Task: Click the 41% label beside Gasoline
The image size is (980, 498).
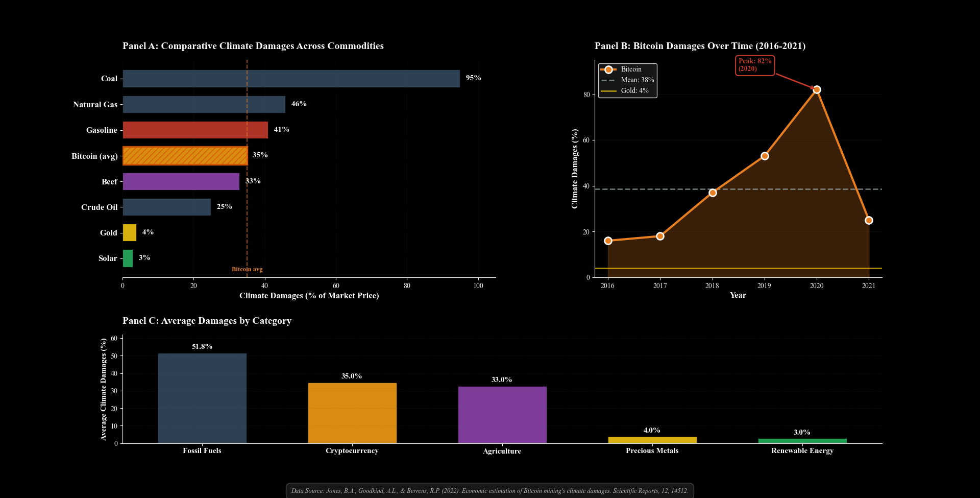Action: (x=282, y=129)
